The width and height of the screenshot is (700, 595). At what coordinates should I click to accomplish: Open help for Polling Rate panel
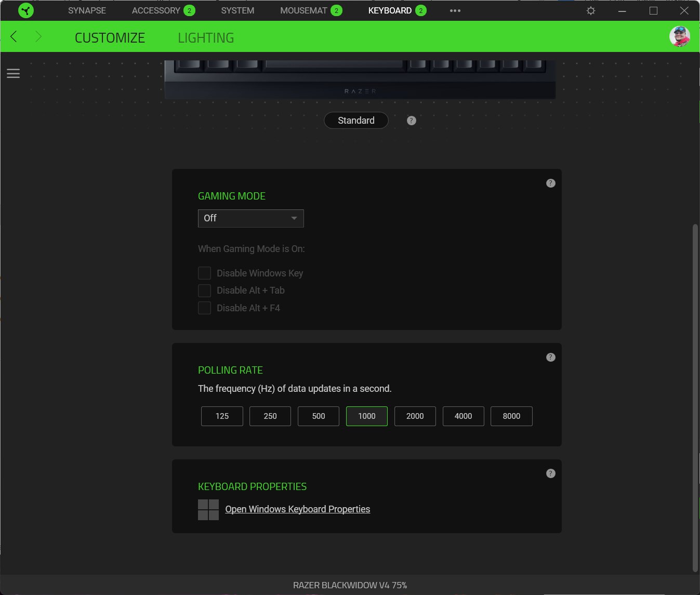coord(551,358)
